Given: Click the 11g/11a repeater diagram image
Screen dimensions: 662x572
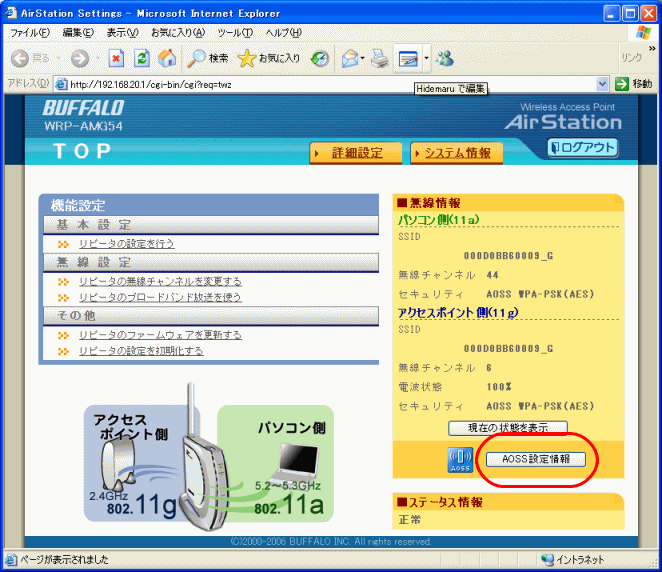Looking at the screenshot, I should pyautogui.click(x=209, y=458).
